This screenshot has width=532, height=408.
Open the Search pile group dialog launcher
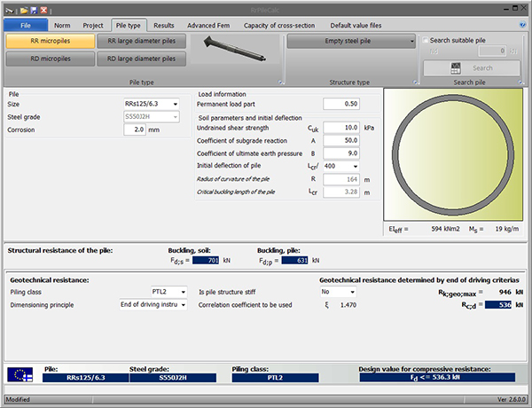[x=522, y=83]
